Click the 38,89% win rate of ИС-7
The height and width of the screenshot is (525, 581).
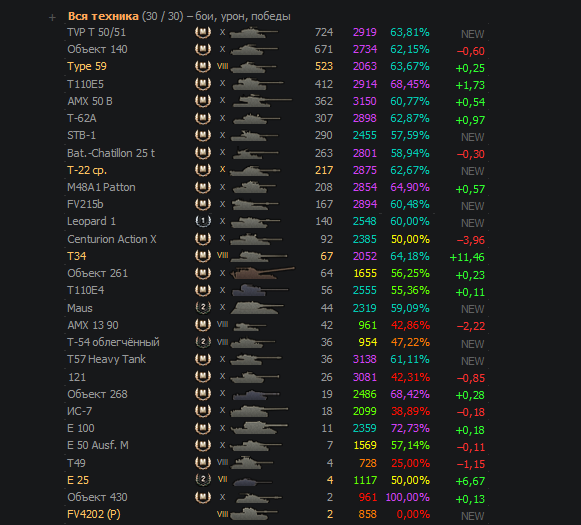coord(410,411)
